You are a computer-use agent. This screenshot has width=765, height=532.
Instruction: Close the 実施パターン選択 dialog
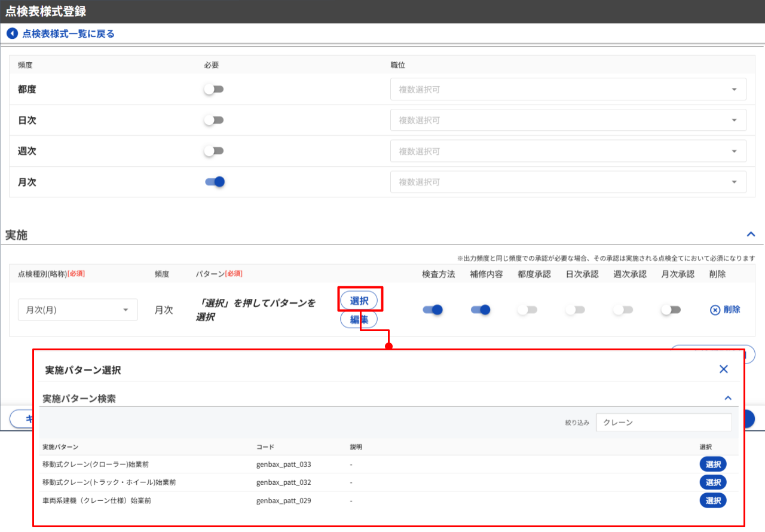click(723, 369)
